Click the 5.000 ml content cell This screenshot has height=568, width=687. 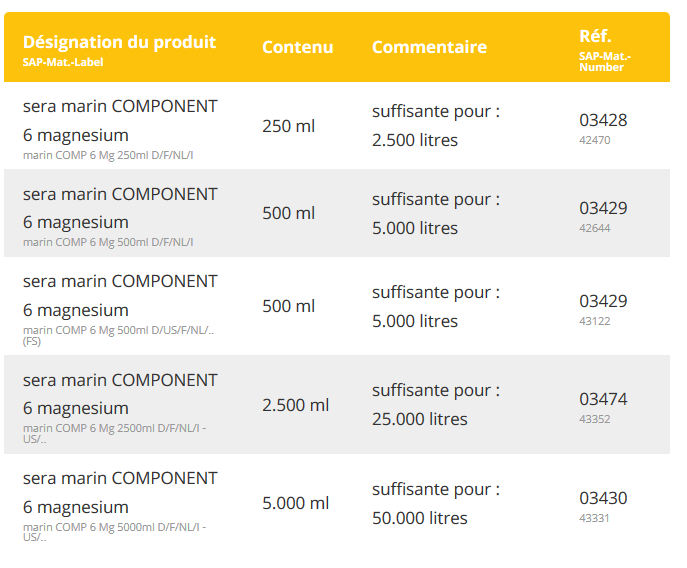point(295,503)
